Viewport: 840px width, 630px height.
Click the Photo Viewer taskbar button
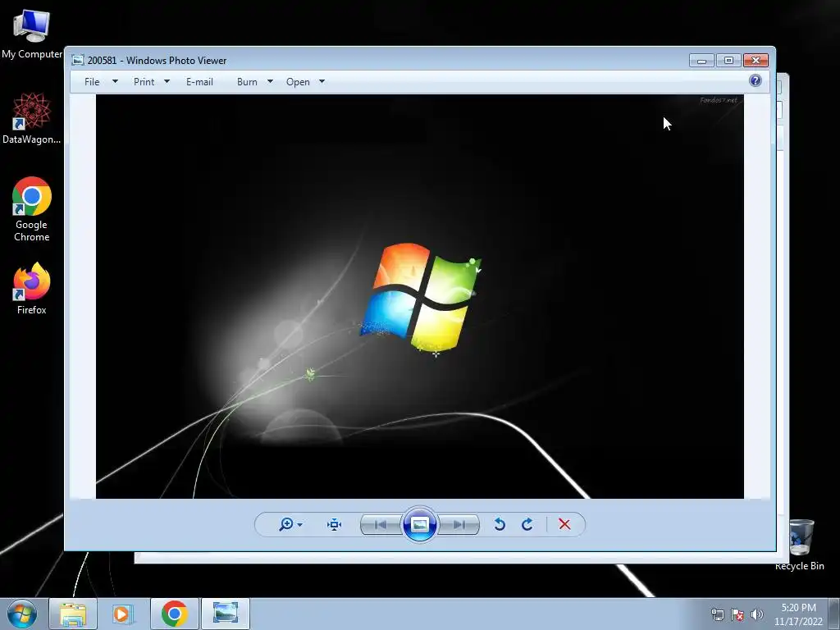pos(226,614)
